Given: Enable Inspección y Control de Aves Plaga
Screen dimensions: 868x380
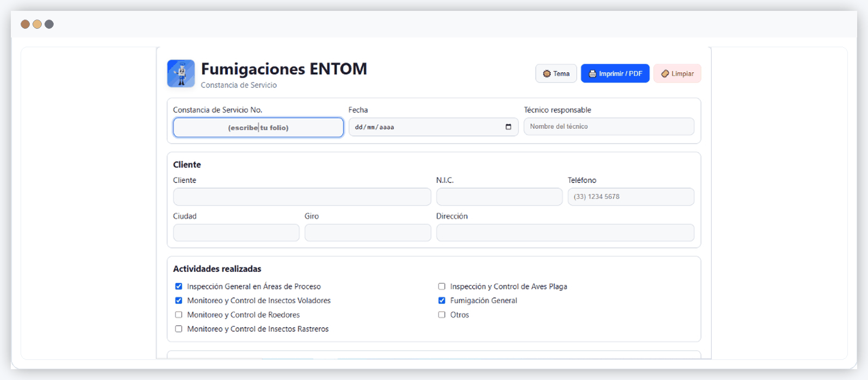Looking at the screenshot, I should [x=442, y=287].
